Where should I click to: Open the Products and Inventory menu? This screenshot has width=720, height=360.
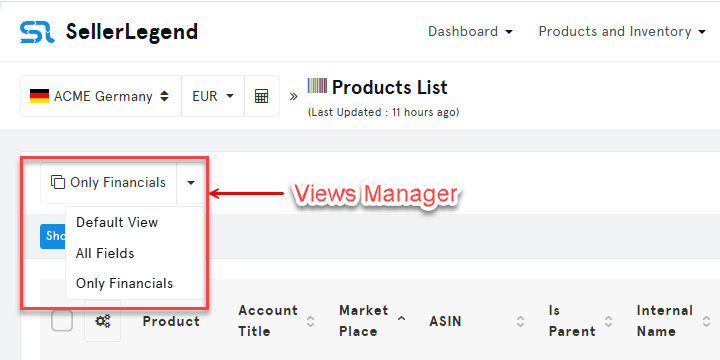click(x=622, y=32)
